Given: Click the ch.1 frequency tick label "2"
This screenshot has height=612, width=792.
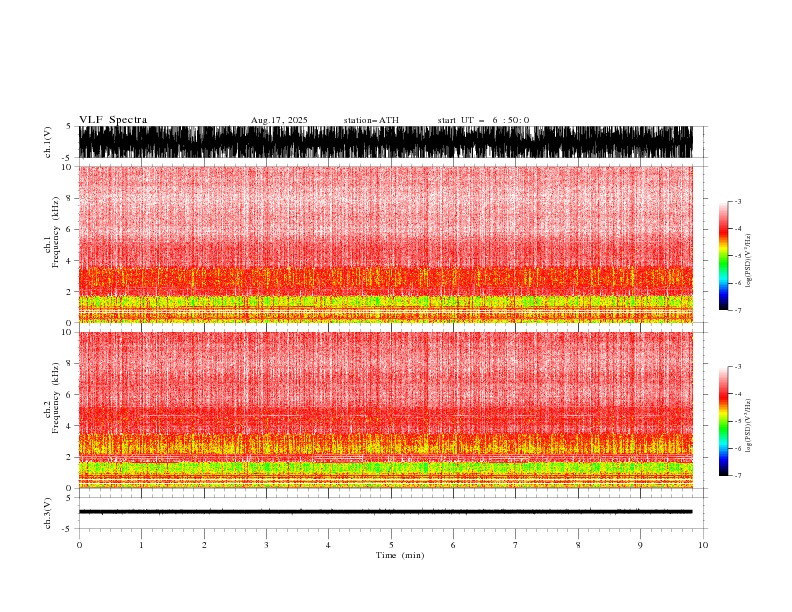Looking at the screenshot, I should pos(70,292).
